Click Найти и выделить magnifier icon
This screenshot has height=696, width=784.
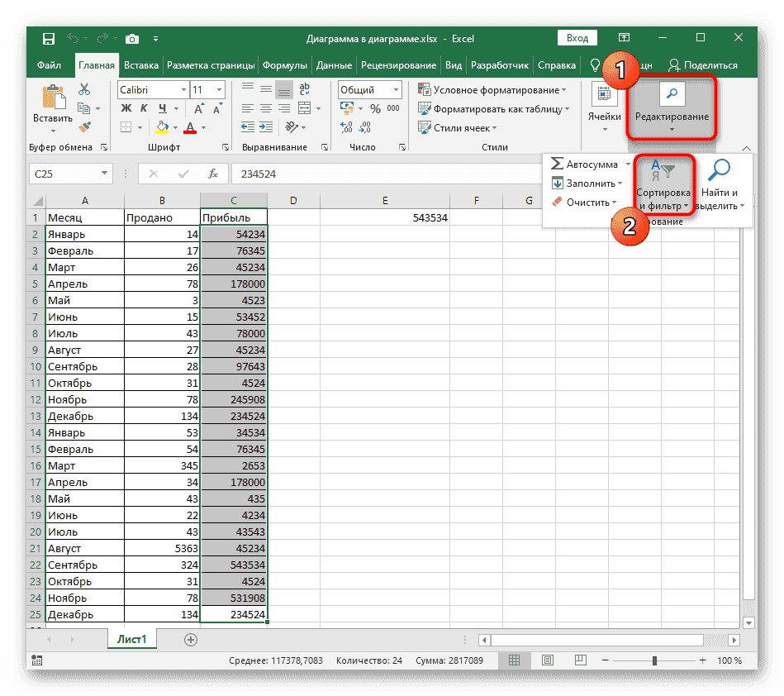click(719, 171)
